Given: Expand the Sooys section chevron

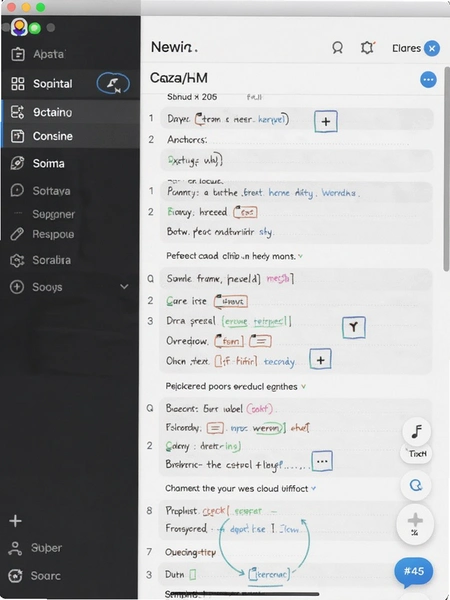Looking at the screenshot, I should pyautogui.click(x=124, y=286).
